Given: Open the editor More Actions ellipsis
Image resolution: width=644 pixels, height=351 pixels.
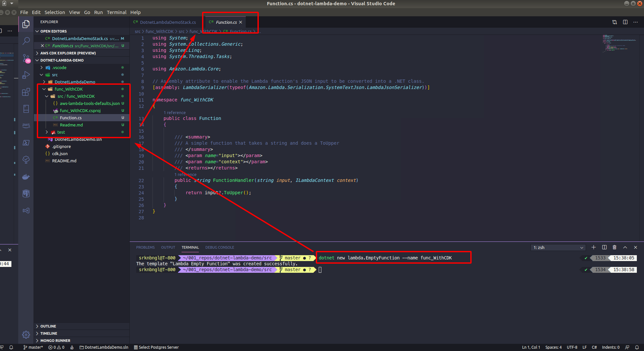Looking at the screenshot, I should coord(636,22).
